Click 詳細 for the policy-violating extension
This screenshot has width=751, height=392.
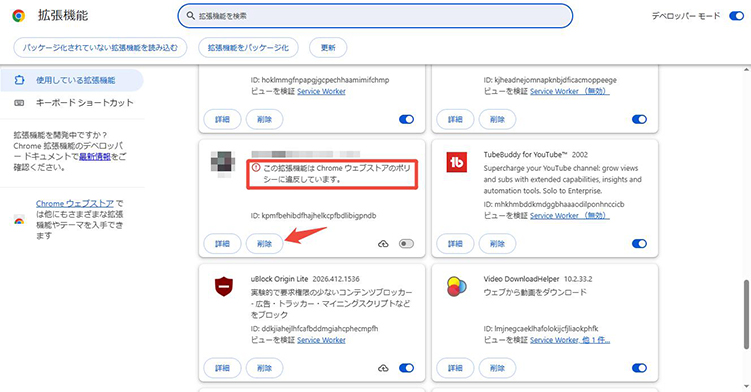coord(222,244)
